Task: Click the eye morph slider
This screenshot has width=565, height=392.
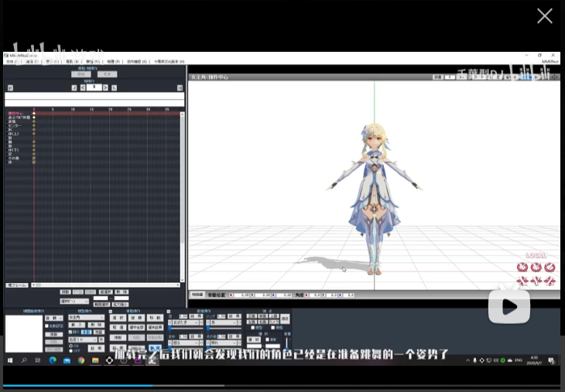Action: click(186, 329)
